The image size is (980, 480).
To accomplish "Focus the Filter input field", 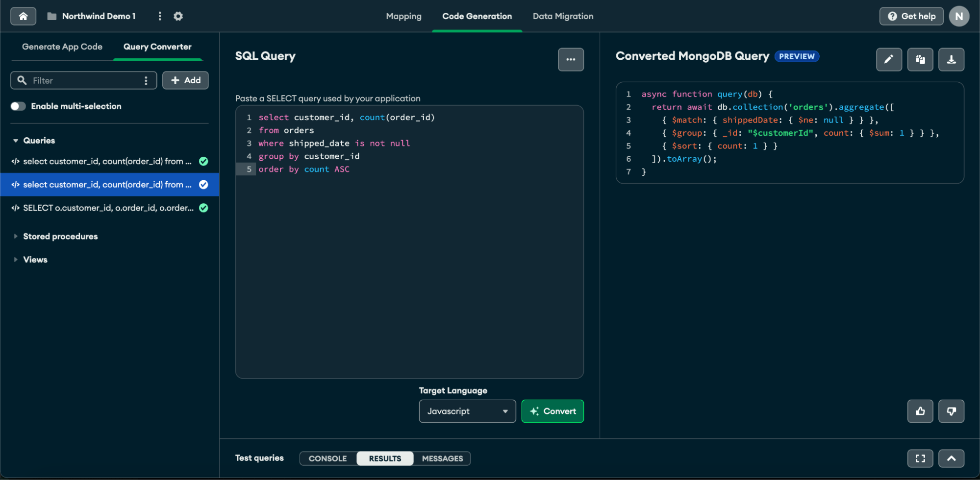I will tap(83, 80).
